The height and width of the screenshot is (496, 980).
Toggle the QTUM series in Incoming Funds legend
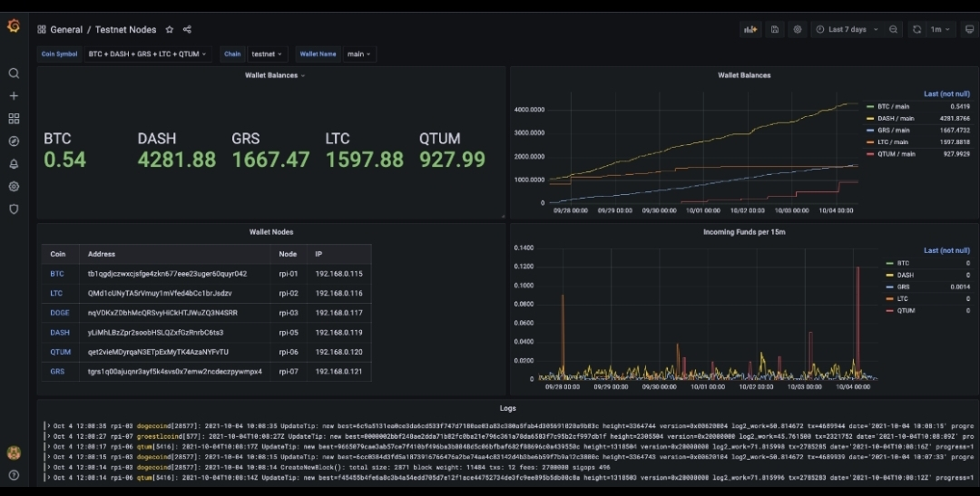(906, 310)
